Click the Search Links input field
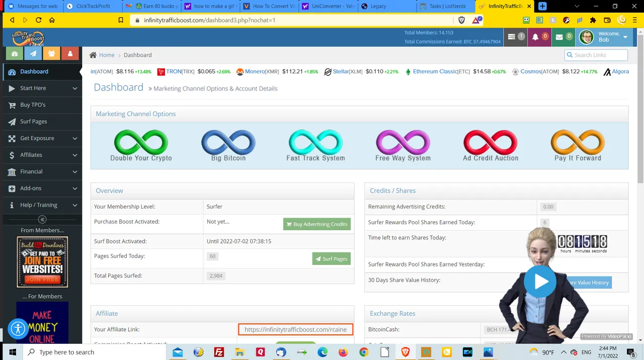Image resolution: width=644 pixels, height=360 pixels. 596,55
